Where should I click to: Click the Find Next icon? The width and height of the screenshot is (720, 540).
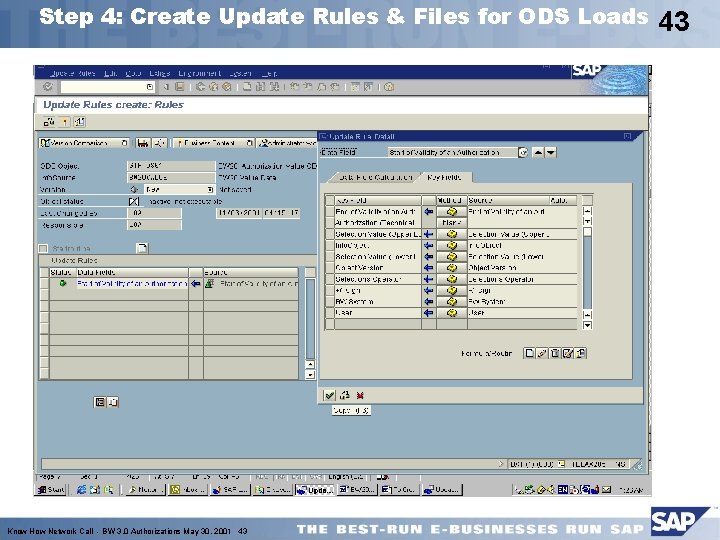[x=274, y=87]
